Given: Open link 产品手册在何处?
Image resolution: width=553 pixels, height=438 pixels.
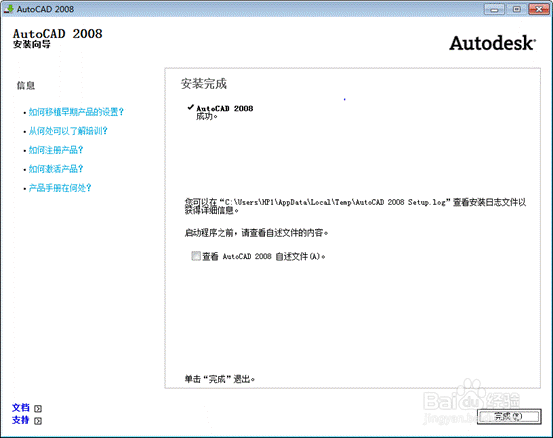Looking at the screenshot, I should (60, 188).
